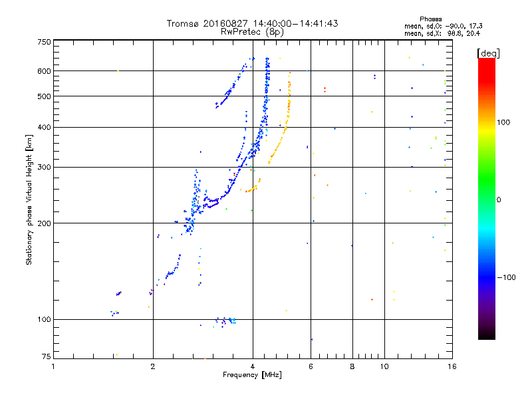
Task: Click the Stationary phase Virtual Height [km] label
Action: pyautogui.click(x=29, y=199)
